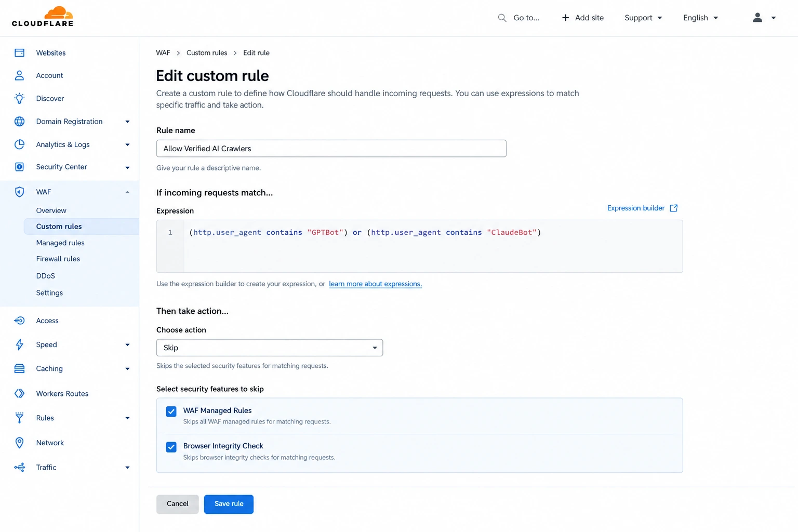This screenshot has height=532, width=798.
Task: Open the Support dropdown
Action: [x=643, y=18]
